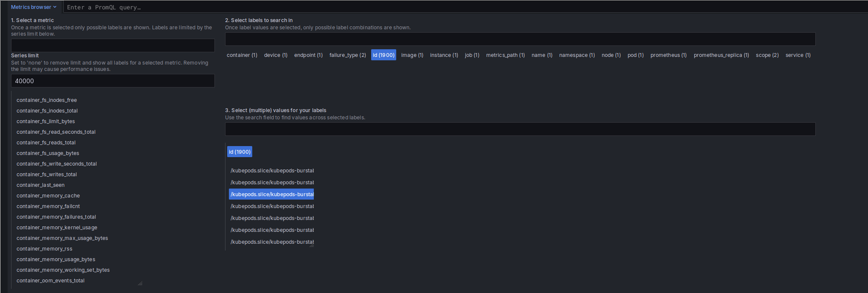The image size is (868, 293).
Task: Choose metric container_memory_kernel_usage
Action: [57, 228]
